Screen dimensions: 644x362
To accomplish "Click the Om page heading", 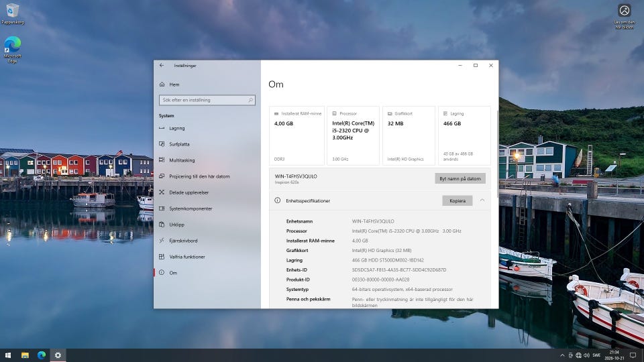I will point(276,84).
